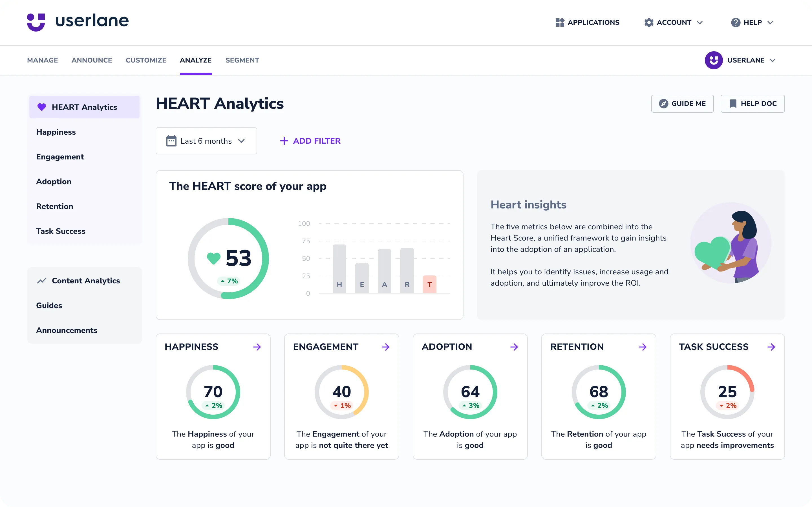Click the calendar icon in date filter
812x507 pixels.
pos(171,141)
